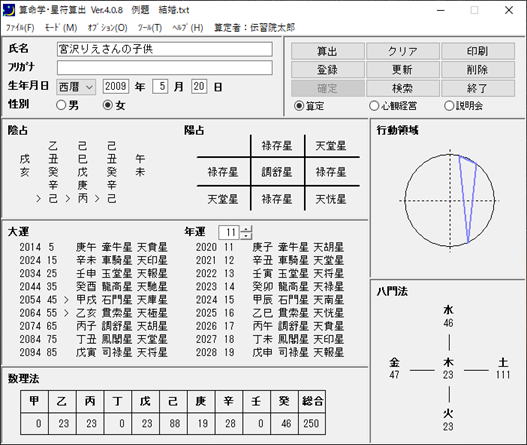527x445 pixels.
Task: Open the ヘルプ(H) menu
Action: tap(188, 28)
